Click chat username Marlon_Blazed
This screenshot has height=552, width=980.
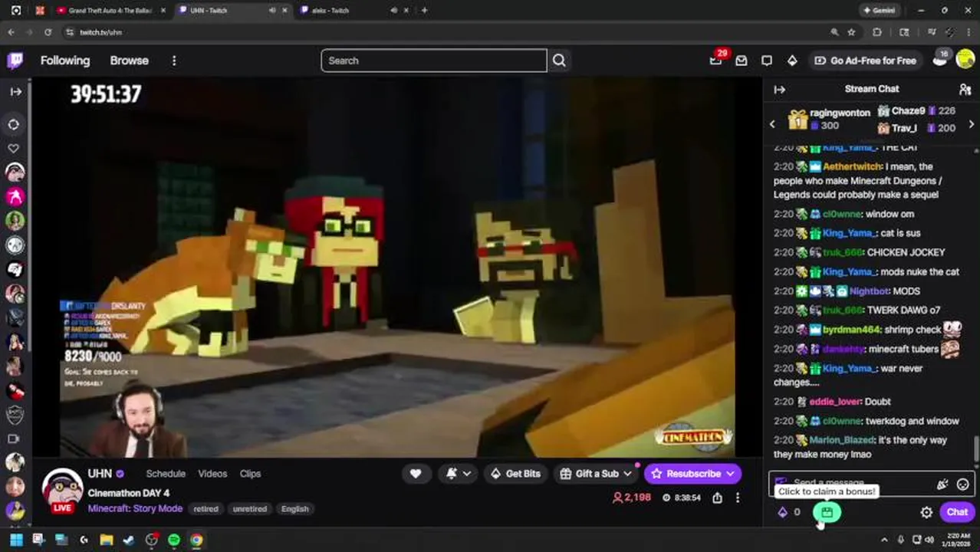click(842, 440)
